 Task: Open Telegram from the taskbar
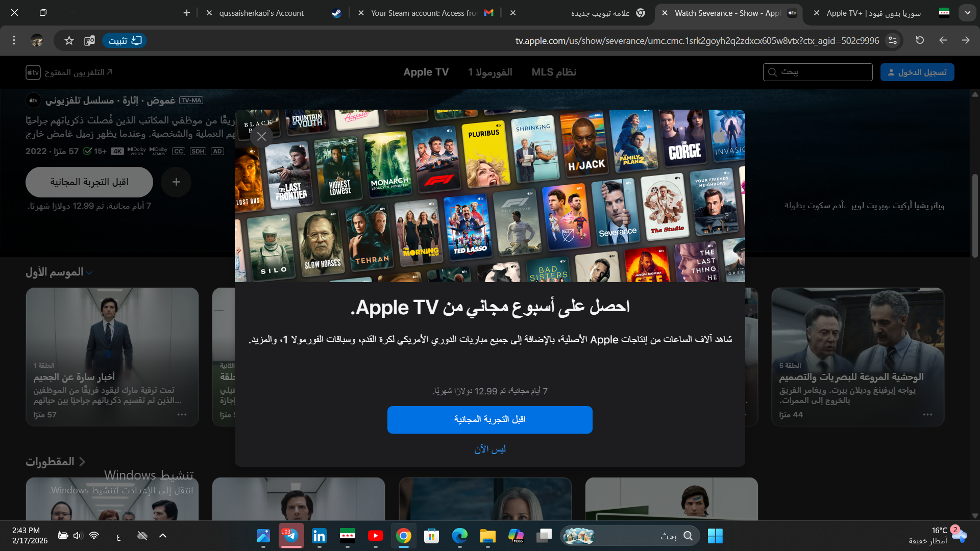point(291,536)
